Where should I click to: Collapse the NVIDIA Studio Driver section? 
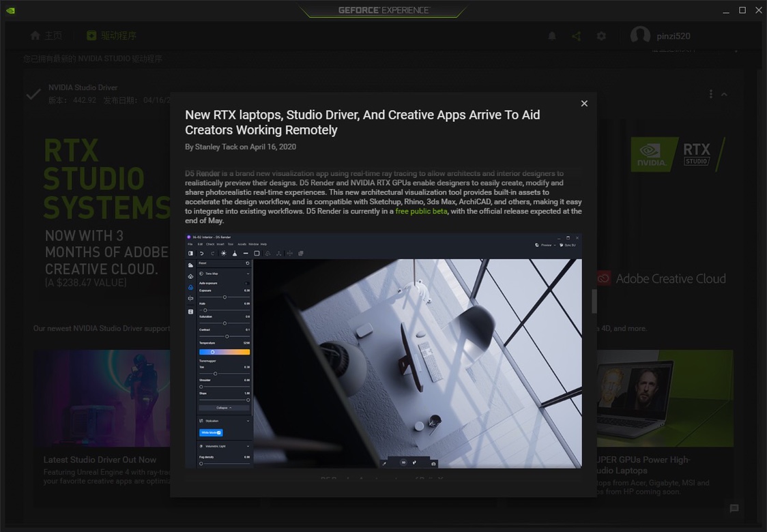pos(725,94)
